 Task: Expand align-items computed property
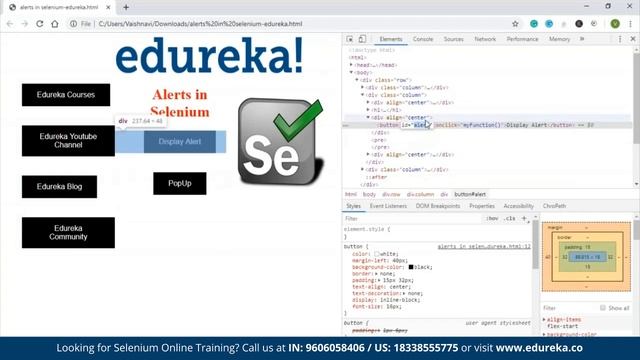pyautogui.click(x=544, y=320)
